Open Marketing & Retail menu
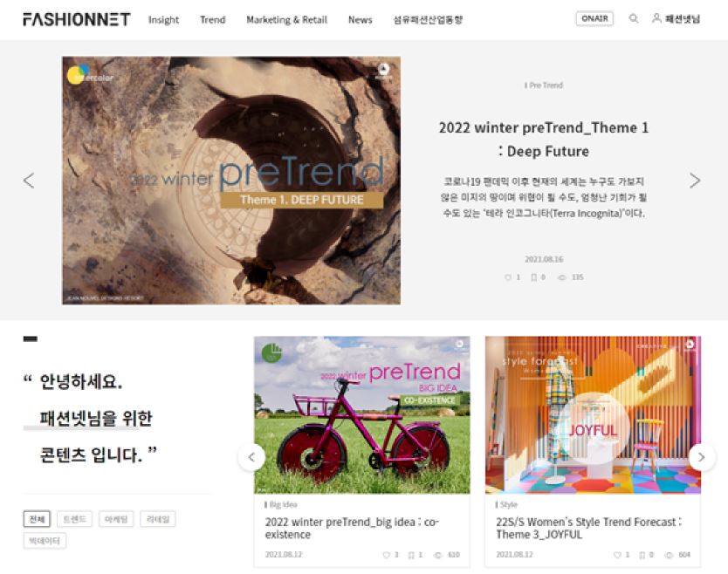This screenshot has width=728, height=574. 286,19
